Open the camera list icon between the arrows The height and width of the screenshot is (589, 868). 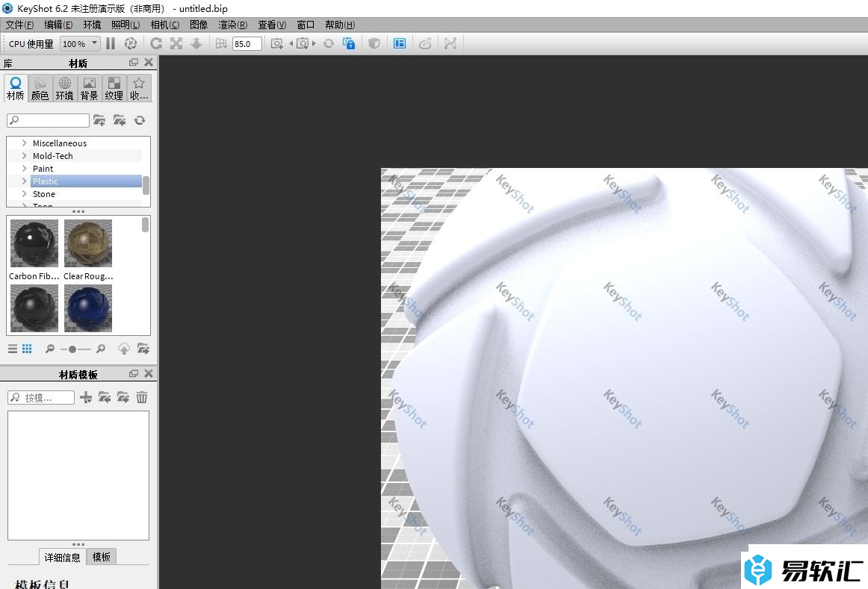click(x=303, y=44)
